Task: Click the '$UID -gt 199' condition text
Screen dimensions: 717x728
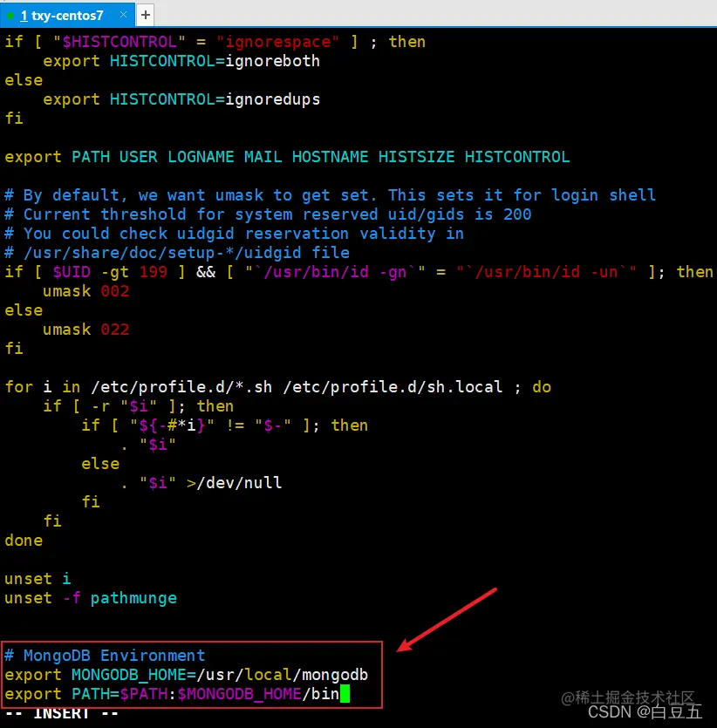Action: pyautogui.click(x=110, y=272)
